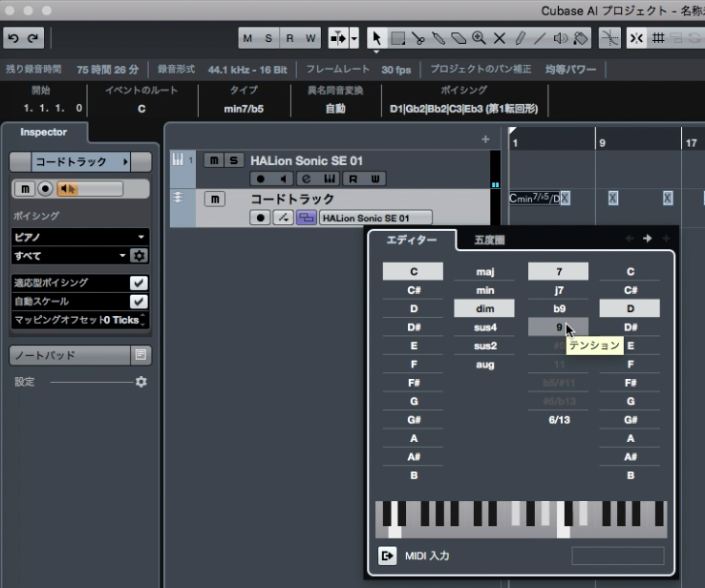Select the Split scissors tool
This screenshot has width=705, height=588.
[418, 38]
